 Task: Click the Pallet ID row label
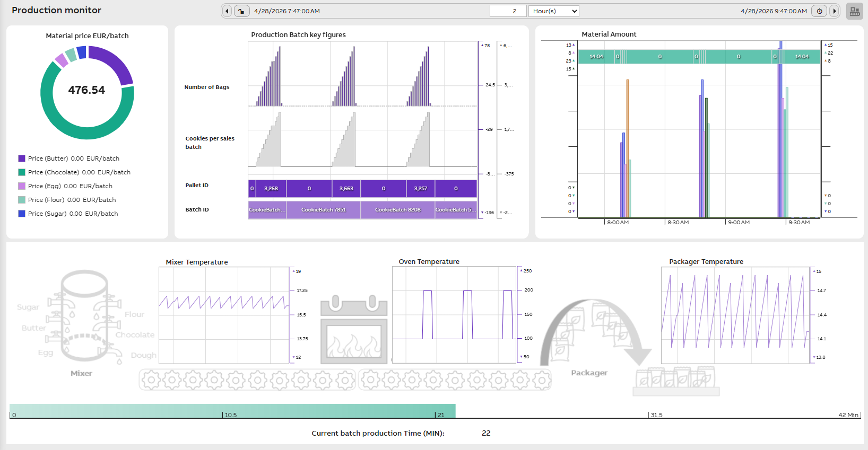point(197,186)
